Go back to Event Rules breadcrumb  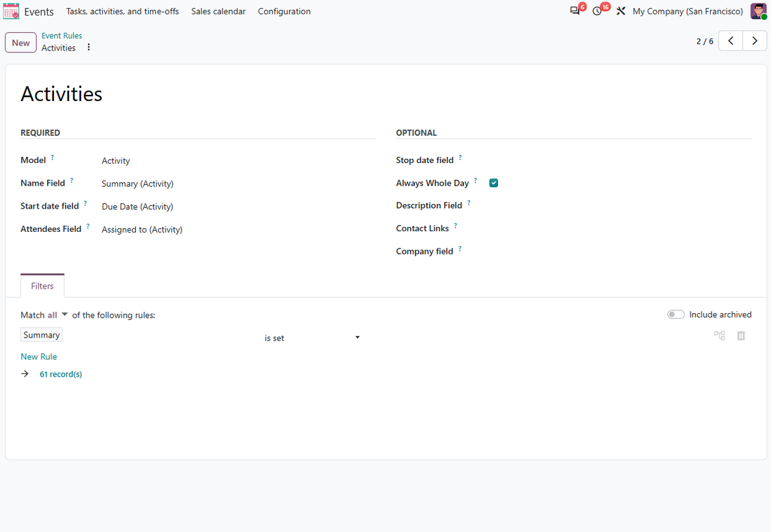click(x=61, y=35)
